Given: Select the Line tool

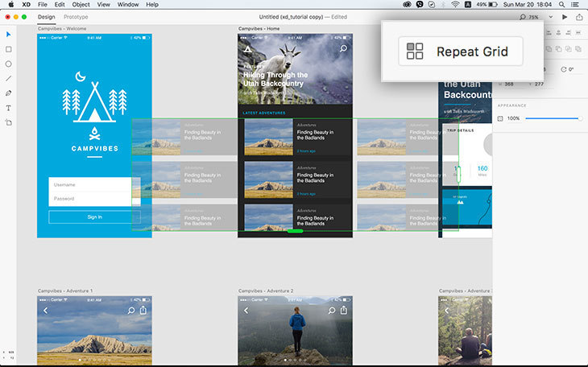Looking at the screenshot, I should (x=9, y=79).
